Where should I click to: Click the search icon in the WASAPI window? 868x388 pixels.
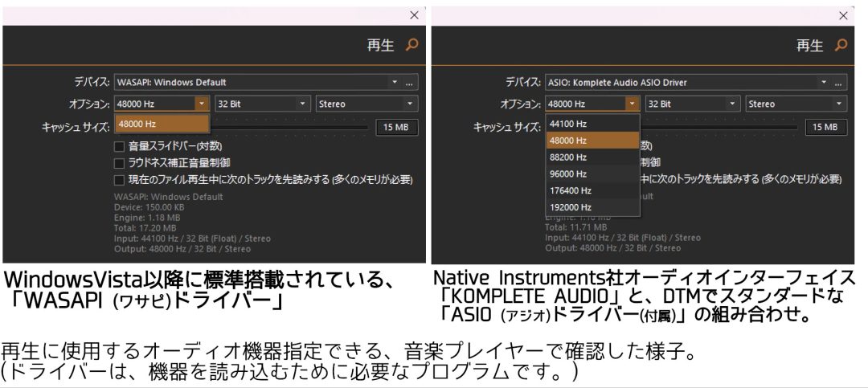tap(411, 45)
